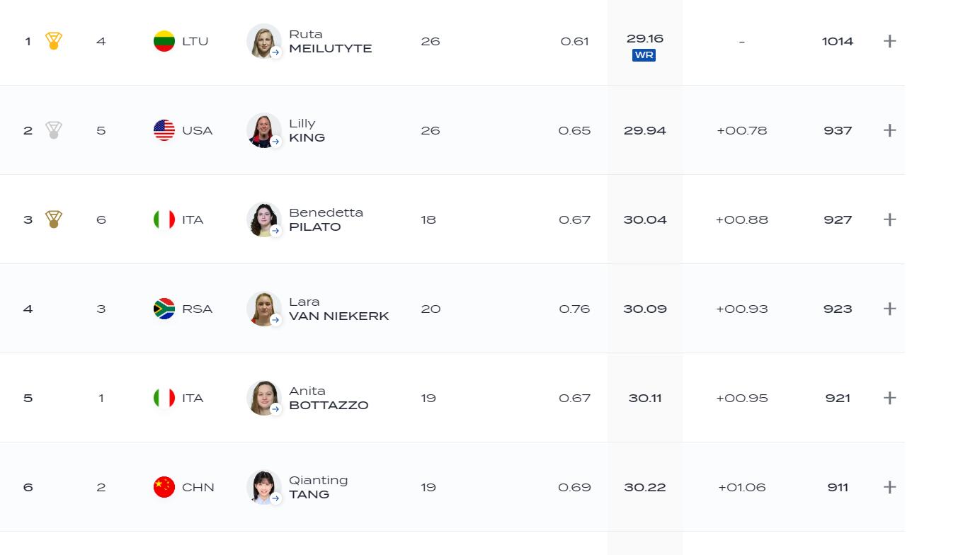Click the WR world record badge
Screen dimensions: 980x555
point(644,55)
